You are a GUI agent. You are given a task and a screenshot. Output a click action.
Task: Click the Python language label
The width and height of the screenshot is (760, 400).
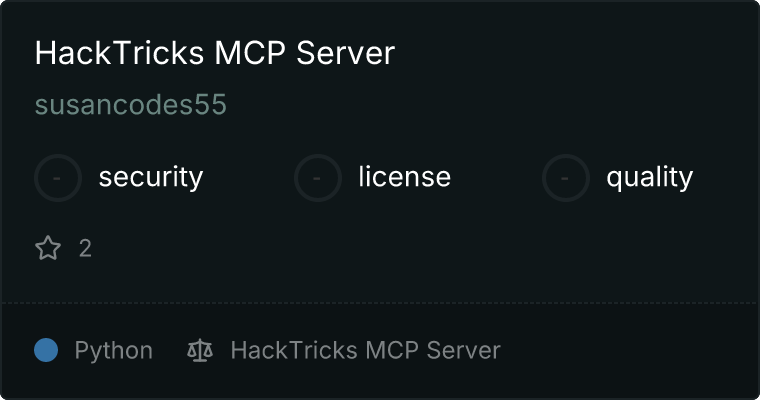click(x=113, y=351)
